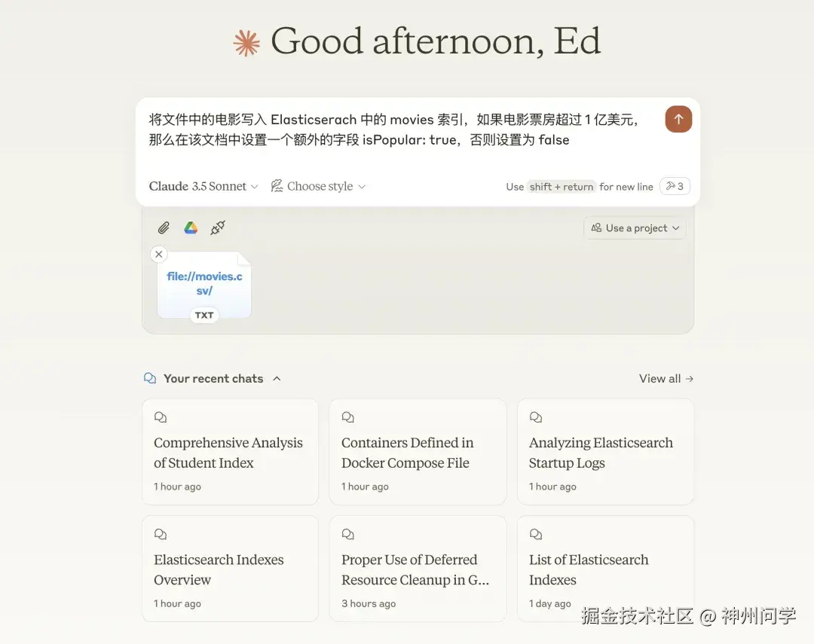Send the message with the arrow button
The image size is (814, 644).
point(678,119)
